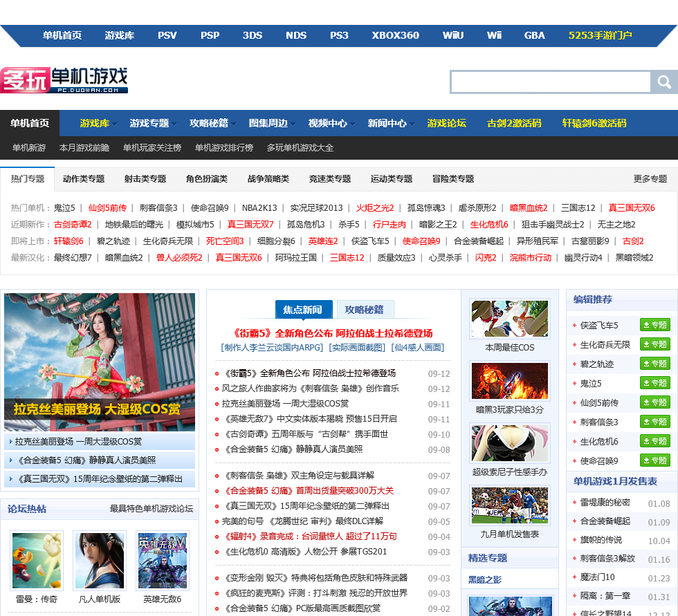Open the [实际画面截图] sub-link
Image resolution: width=678 pixels, height=616 pixels.
tap(357, 348)
